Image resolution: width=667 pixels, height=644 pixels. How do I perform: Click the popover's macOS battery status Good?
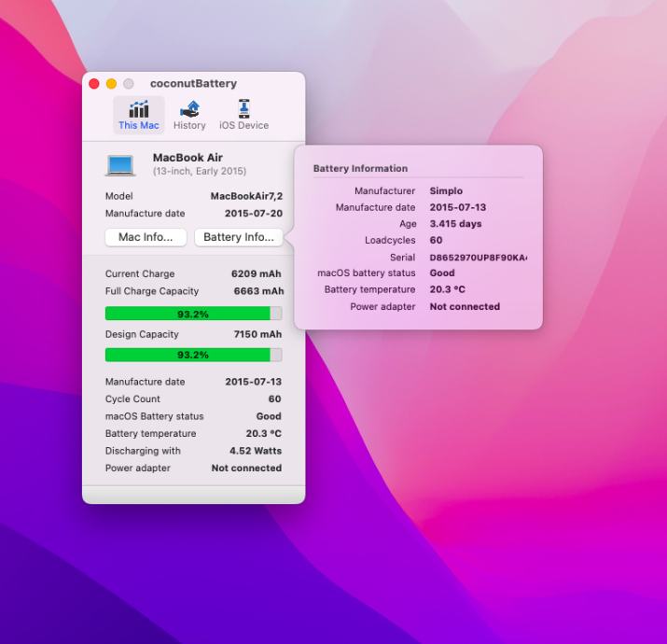pos(442,273)
